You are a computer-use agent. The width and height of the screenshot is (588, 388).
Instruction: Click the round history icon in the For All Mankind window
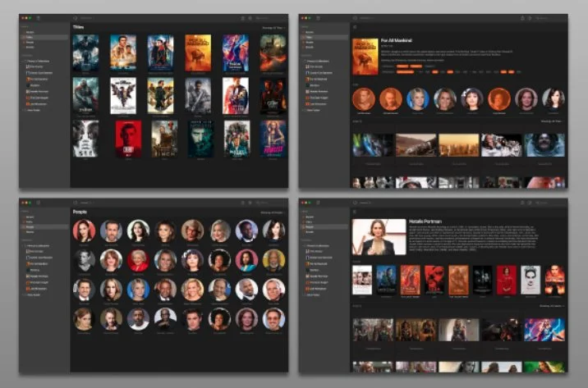(355, 18)
